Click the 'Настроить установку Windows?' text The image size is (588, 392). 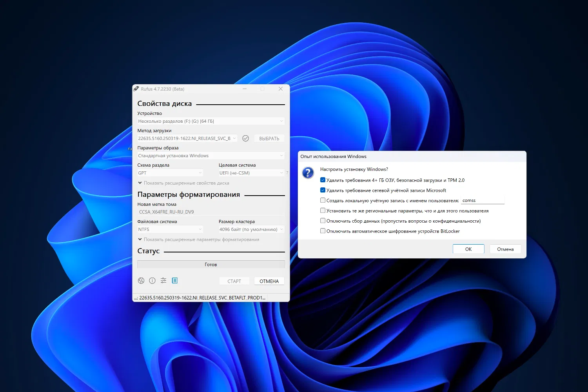[x=354, y=169]
